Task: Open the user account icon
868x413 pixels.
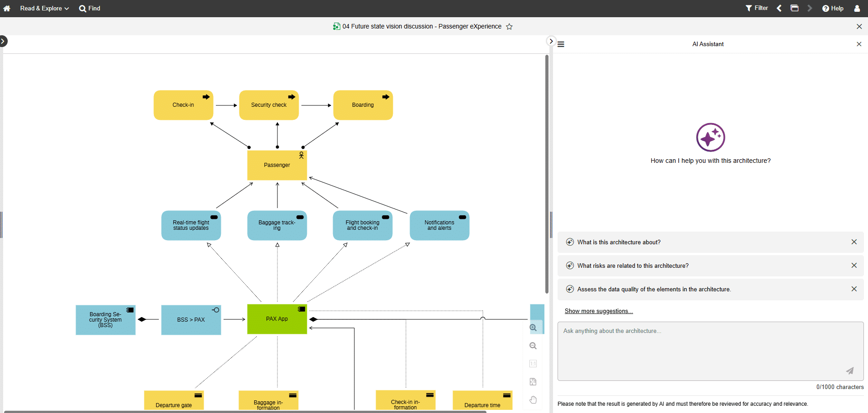Action: [857, 9]
